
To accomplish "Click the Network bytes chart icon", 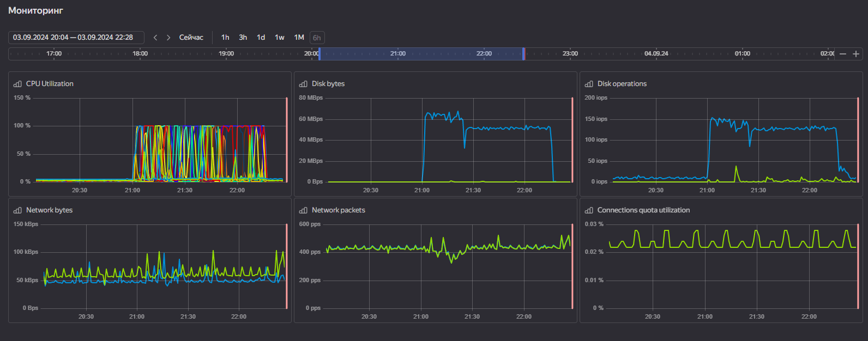I will click(17, 210).
